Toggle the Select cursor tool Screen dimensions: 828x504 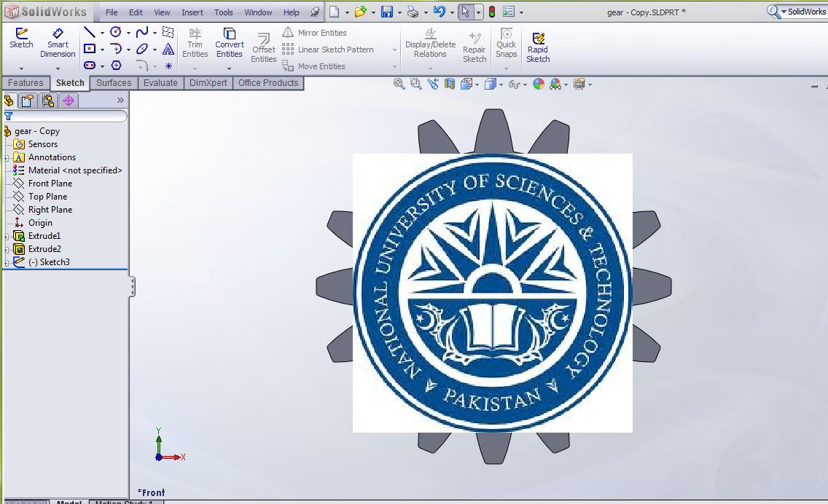[465, 12]
